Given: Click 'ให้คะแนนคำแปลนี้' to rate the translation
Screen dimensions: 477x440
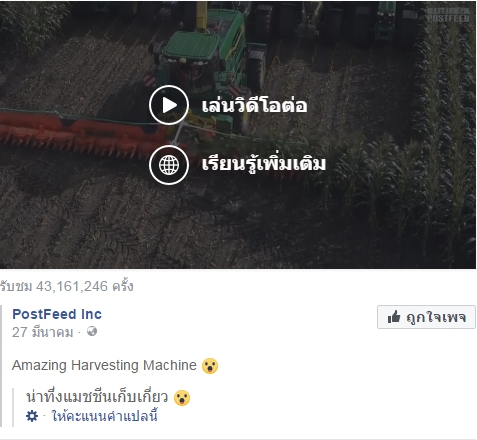Looking at the screenshot, I should click(104, 416).
